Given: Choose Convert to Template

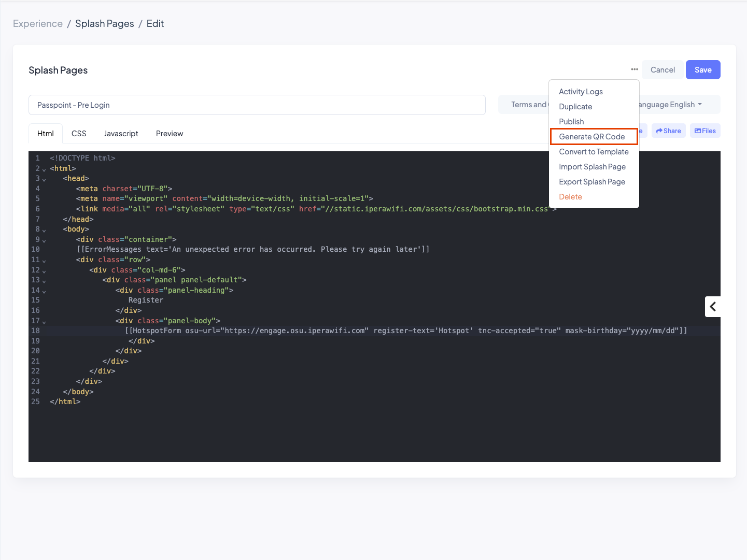Looking at the screenshot, I should (x=594, y=152).
